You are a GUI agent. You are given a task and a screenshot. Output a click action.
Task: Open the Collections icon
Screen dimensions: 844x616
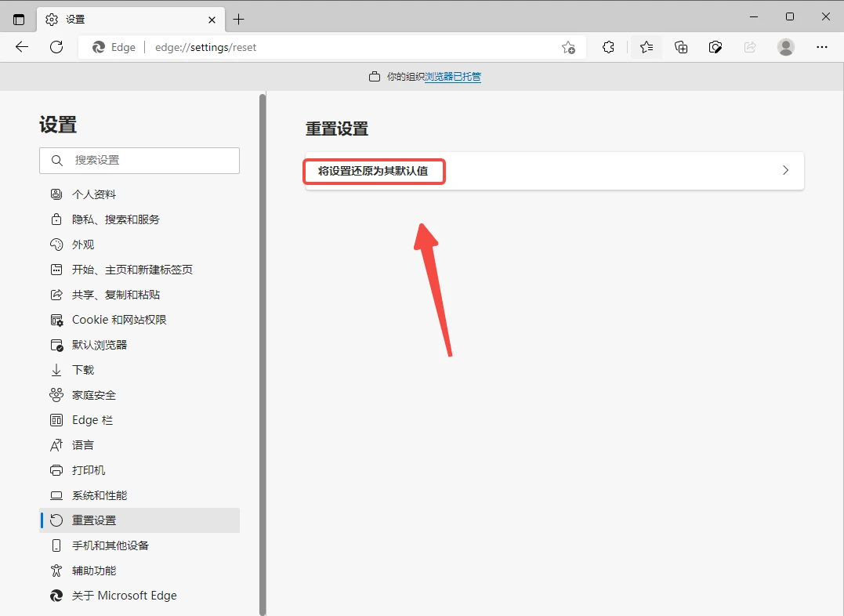[x=681, y=47]
